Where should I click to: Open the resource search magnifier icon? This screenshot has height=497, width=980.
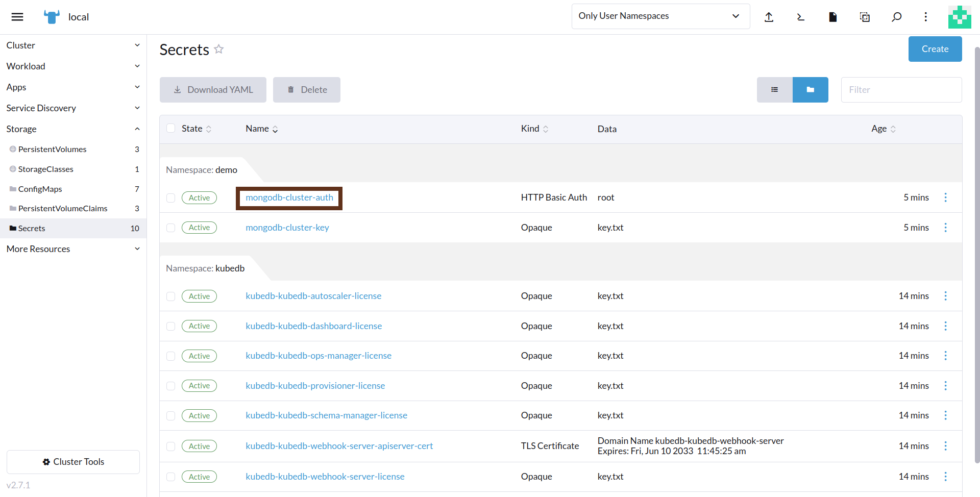point(896,17)
